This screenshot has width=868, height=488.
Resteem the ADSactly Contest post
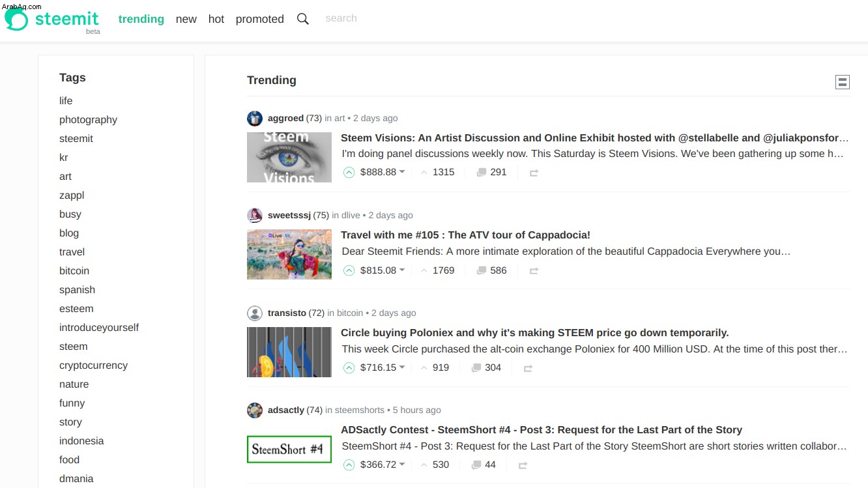(x=523, y=465)
